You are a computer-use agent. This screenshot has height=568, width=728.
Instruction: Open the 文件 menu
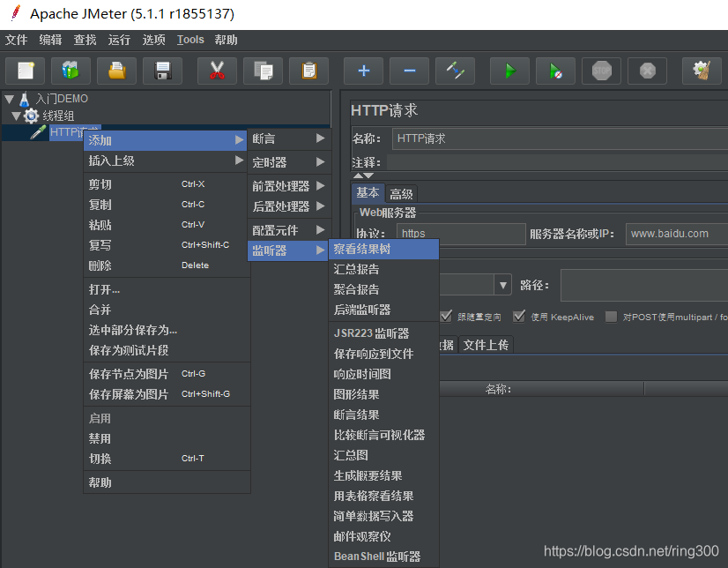[16, 40]
